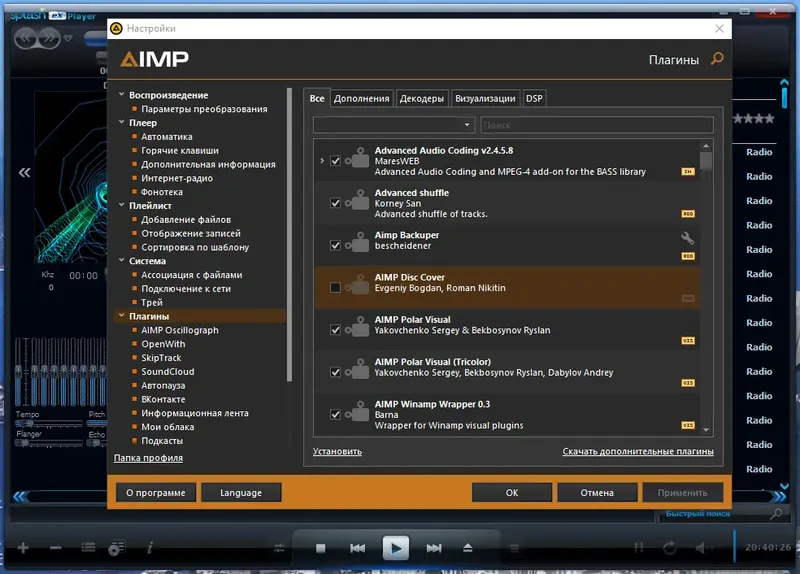The height and width of the screenshot is (574, 800).
Task: Click the playlist list icon in Splash player
Action: tap(89, 547)
